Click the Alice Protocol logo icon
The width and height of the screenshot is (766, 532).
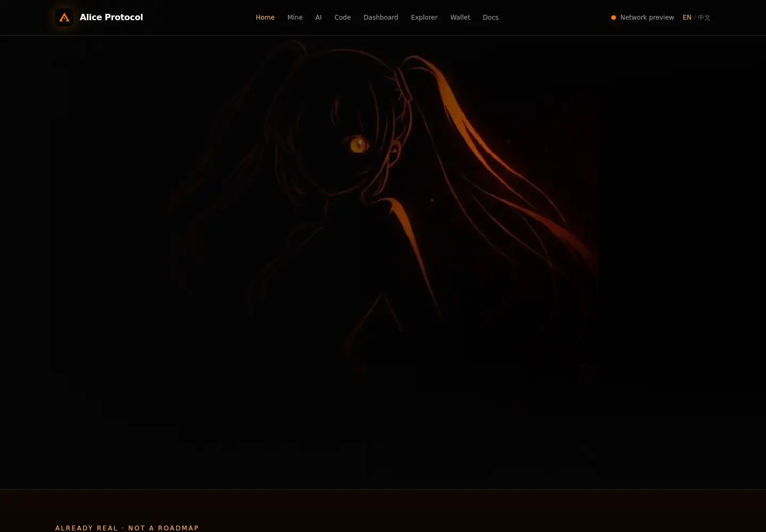pyautogui.click(x=64, y=18)
